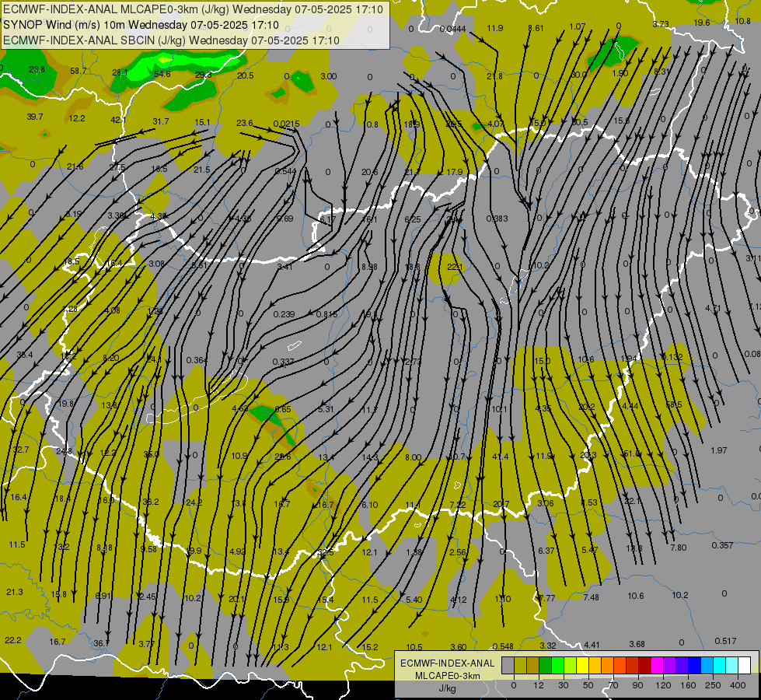Click the map value '7.80'
Screen dimensions: 761x700
[x=678, y=548]
